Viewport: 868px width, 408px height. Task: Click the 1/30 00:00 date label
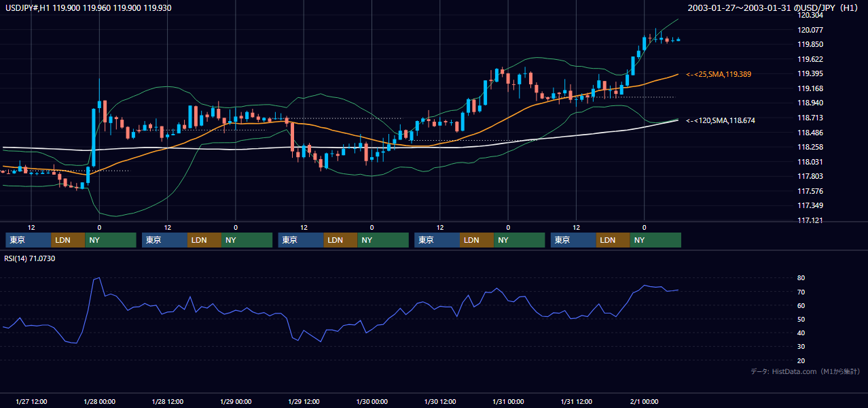point(372,402)
